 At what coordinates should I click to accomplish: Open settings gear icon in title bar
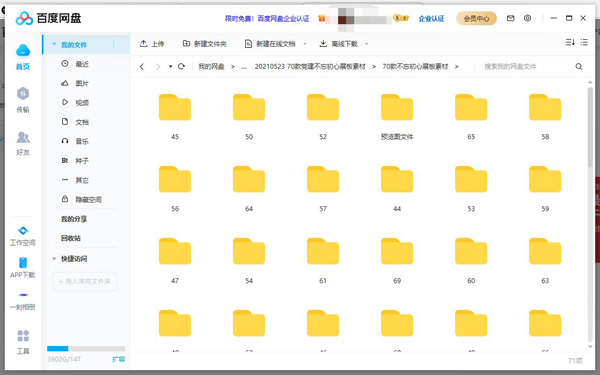coord(527,18)
